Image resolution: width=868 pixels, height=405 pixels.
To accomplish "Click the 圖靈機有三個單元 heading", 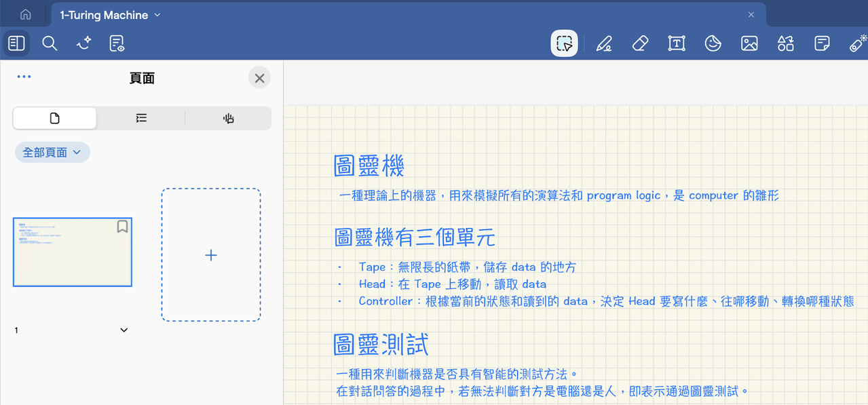I will [x=415, y=237].
